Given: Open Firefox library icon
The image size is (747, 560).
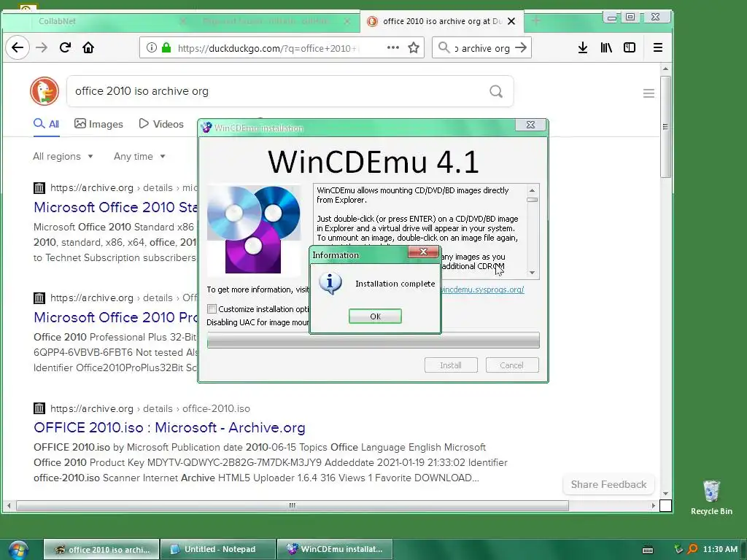Looking at the screenshot, I should pyautogui.click(x=606, y=47).
